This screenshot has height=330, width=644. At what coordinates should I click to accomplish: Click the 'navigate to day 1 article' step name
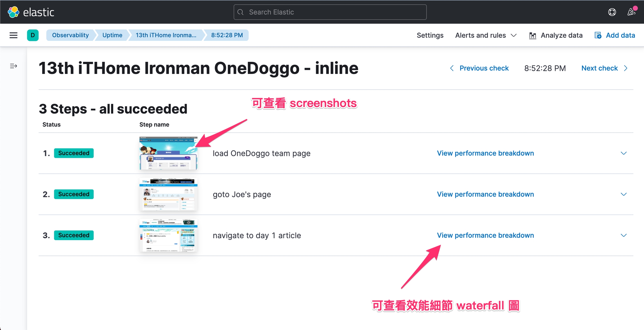point(257,235)
